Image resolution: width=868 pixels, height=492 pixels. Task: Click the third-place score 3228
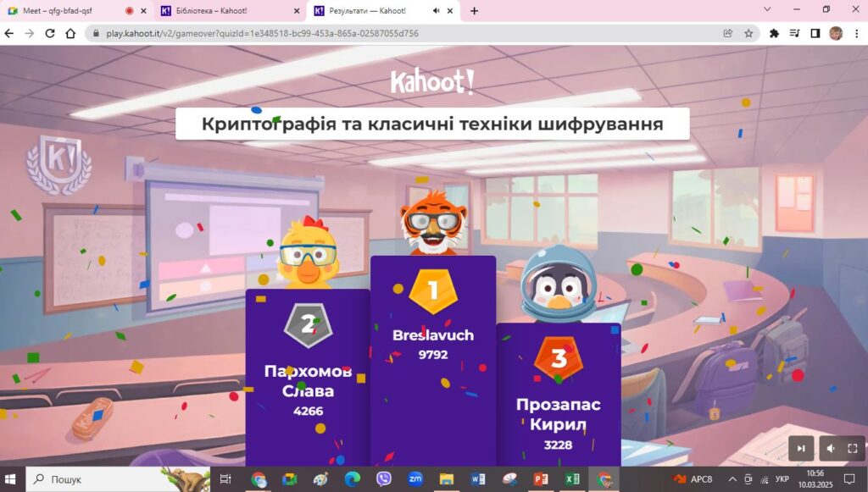click(x=558, y=445)
